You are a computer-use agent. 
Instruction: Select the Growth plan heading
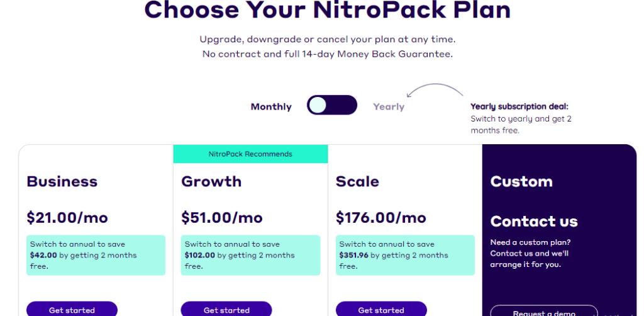click(x=211, y=181)
